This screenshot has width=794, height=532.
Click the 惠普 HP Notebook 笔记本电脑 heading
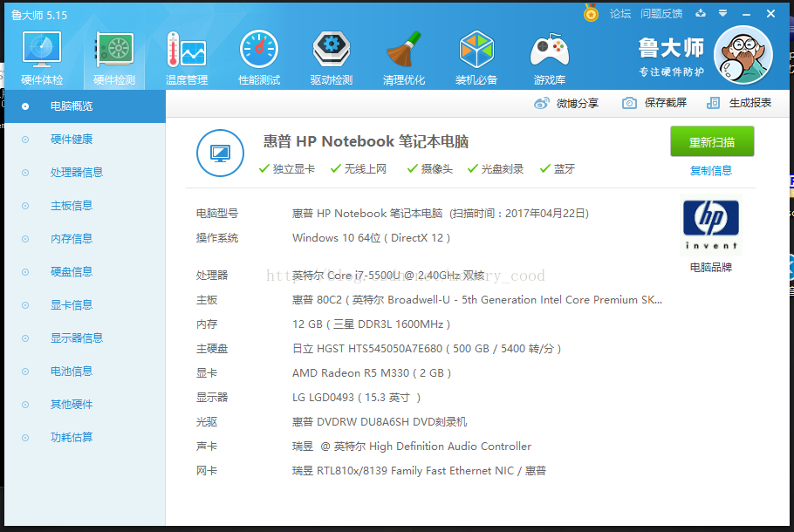point(366,141)
